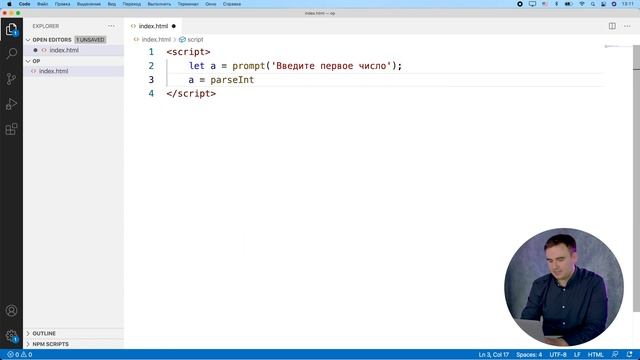The height and width of the screenshot is (360, 640).
Task: Select index.html under Open Editors
Action: point(73,50)
